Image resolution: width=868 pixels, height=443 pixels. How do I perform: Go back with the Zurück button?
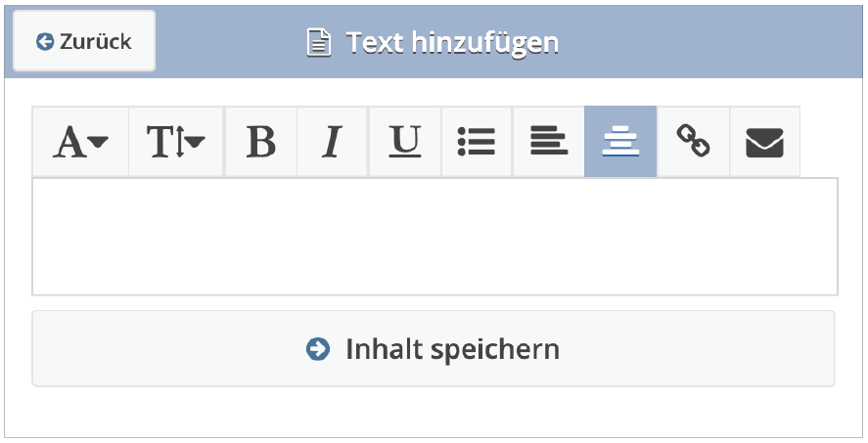(84, 41)
